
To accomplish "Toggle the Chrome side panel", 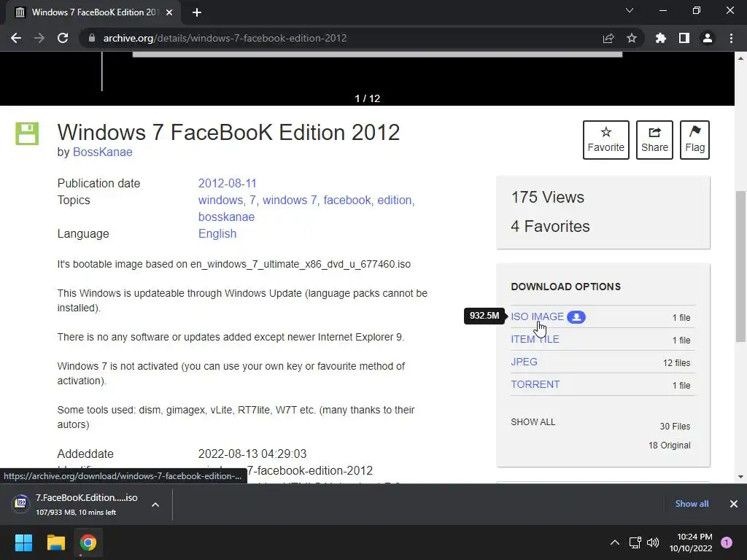I will (x=684, y=38).
